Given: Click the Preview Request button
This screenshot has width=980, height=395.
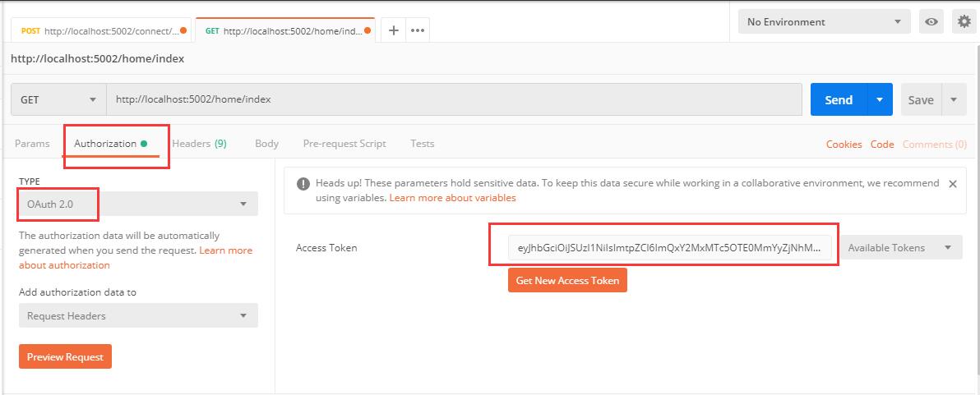Looking at the screenshot, I should click(x=65, y=357).
